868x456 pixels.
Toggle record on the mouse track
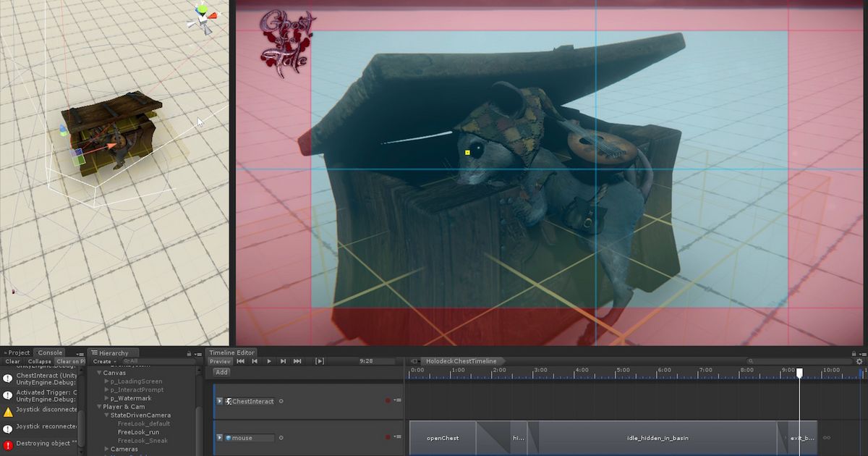pos(388,437)
